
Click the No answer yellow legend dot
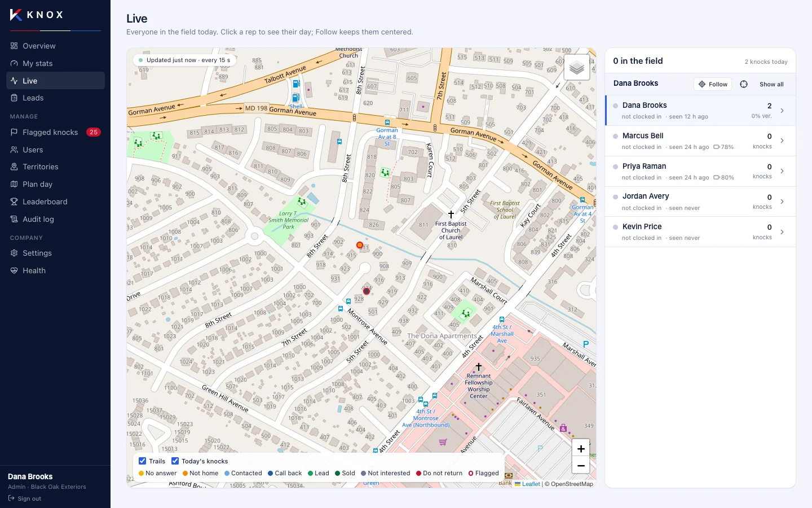pyautogui.click(x=142, y=474)
